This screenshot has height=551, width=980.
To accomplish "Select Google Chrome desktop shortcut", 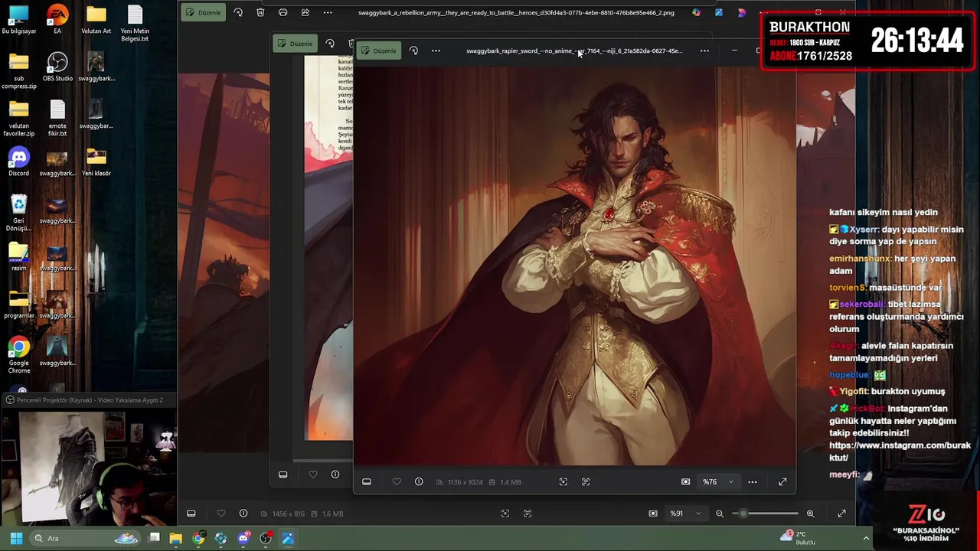I will [19, 356].
